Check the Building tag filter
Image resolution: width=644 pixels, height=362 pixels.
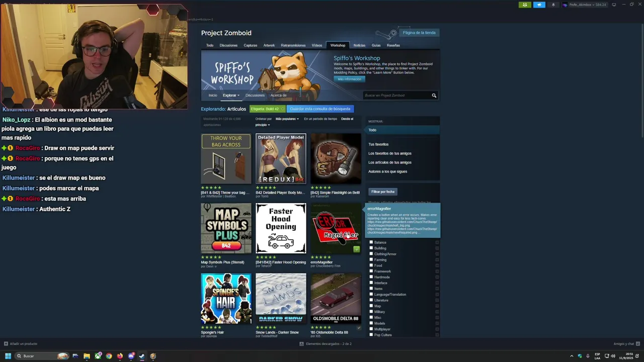click(x=371, y=248)
